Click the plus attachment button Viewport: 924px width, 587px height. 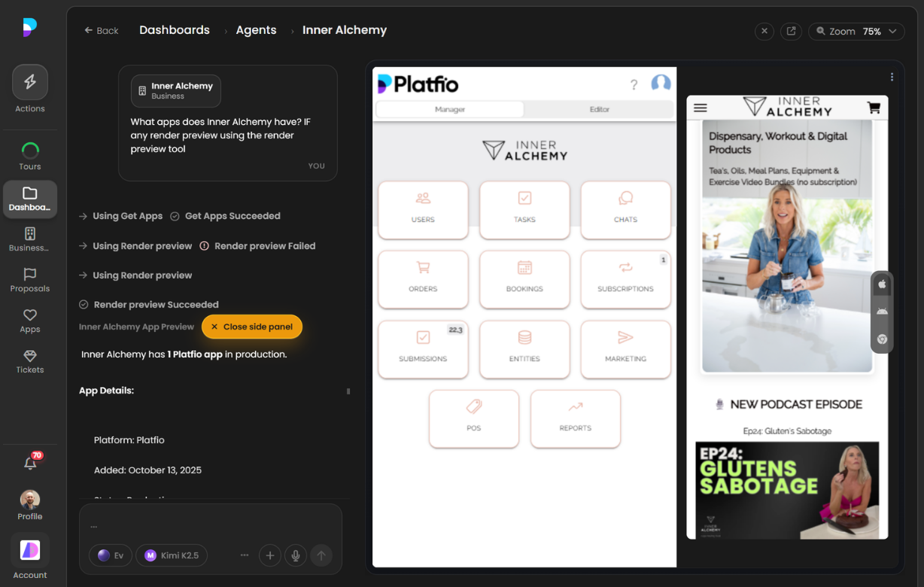[270, 555]
